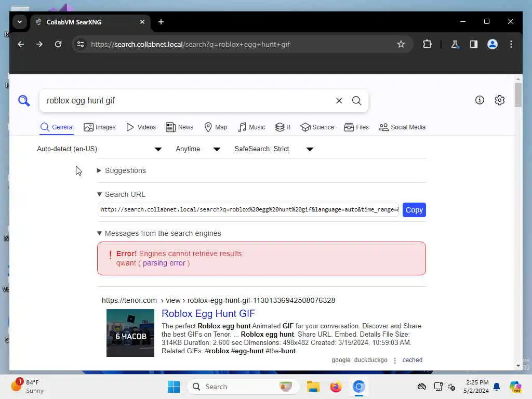
Task: Click the duckduckgo engine label
Action: (370, 360)
